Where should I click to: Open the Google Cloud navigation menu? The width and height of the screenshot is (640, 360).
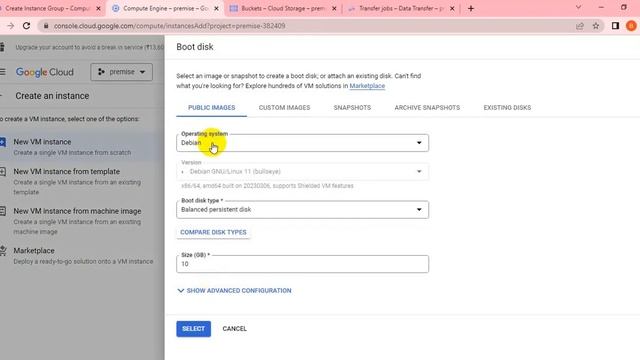pyautogui.click(x=3, y=72)
